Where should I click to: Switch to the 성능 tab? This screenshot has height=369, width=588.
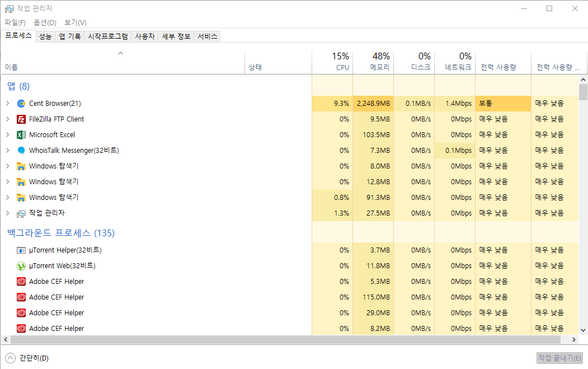(x=45, y=36)
